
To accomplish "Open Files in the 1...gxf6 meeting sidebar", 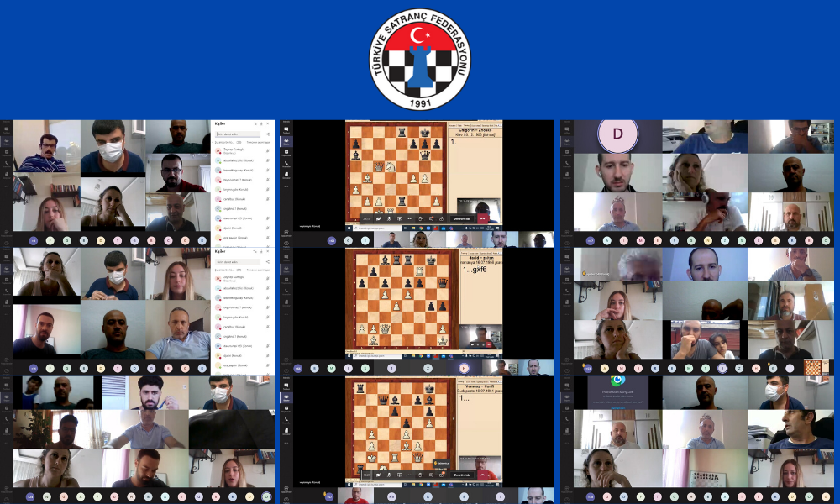I will tap(286, 302).
